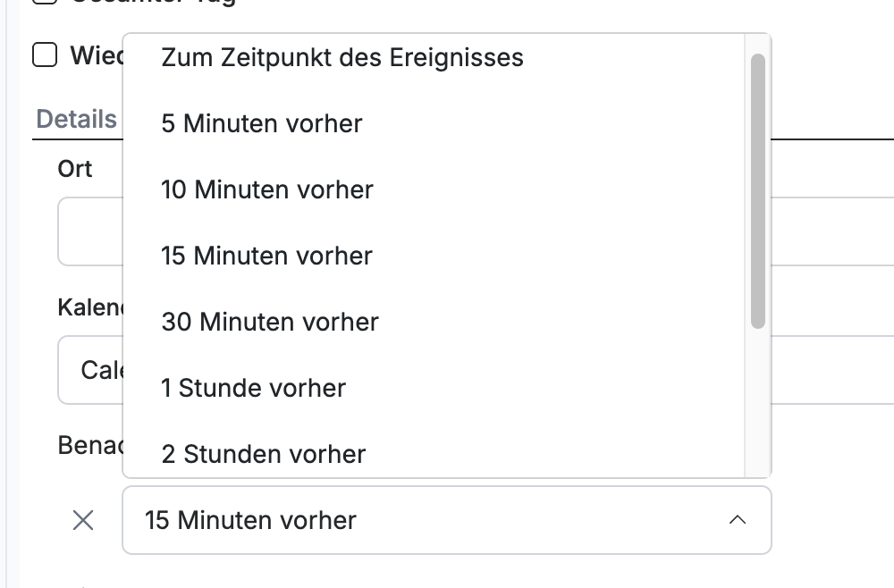Click the Kalender field label
The width and height of the screenshot is (894, 588).
coord(90,307)
